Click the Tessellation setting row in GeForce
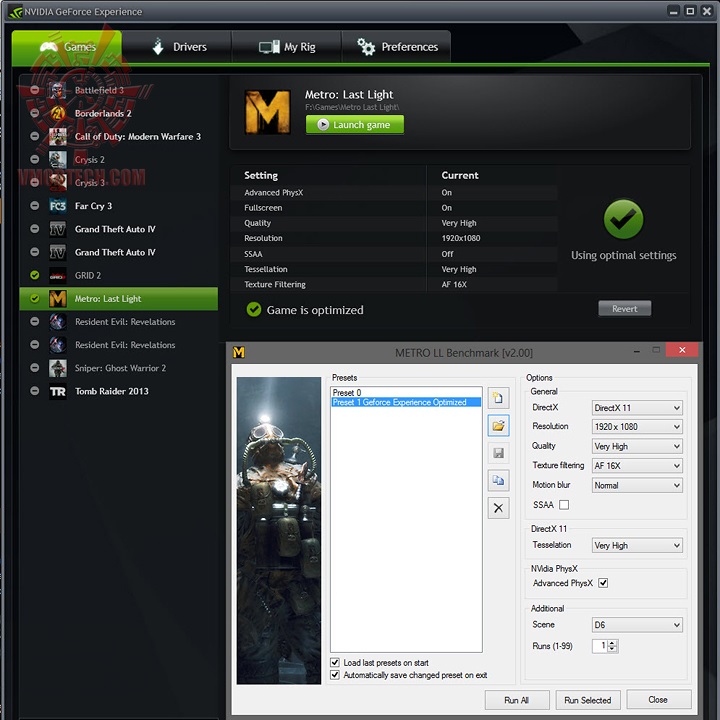 click(394, 269)
